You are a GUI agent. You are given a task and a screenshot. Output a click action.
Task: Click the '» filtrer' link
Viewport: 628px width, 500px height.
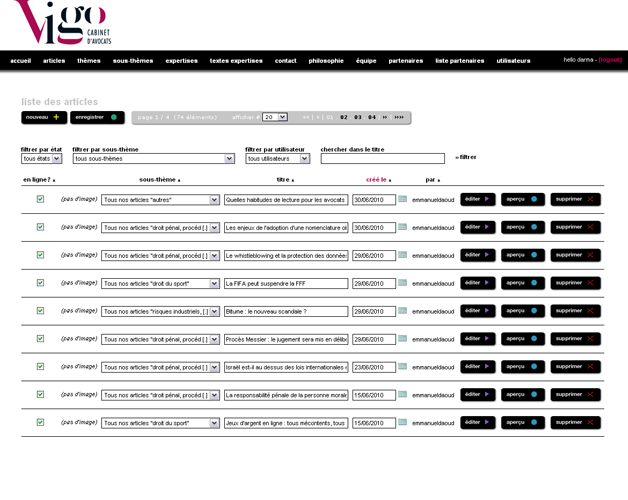(x=466, y=157)
